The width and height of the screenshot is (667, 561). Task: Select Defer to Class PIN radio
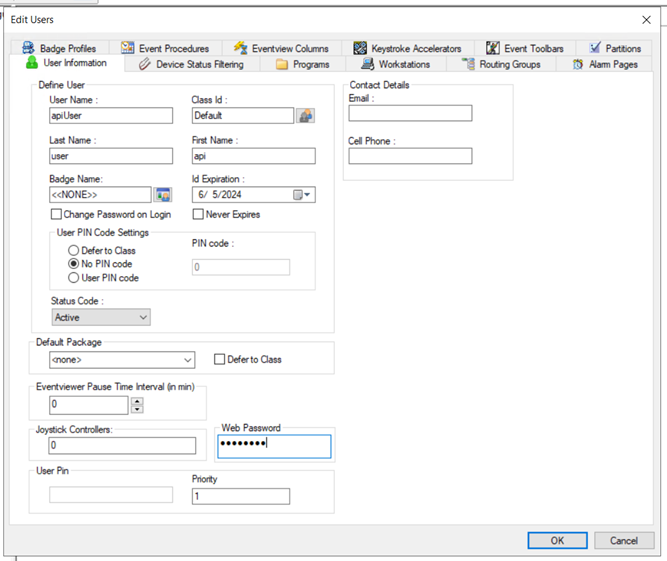click(74, 250)
